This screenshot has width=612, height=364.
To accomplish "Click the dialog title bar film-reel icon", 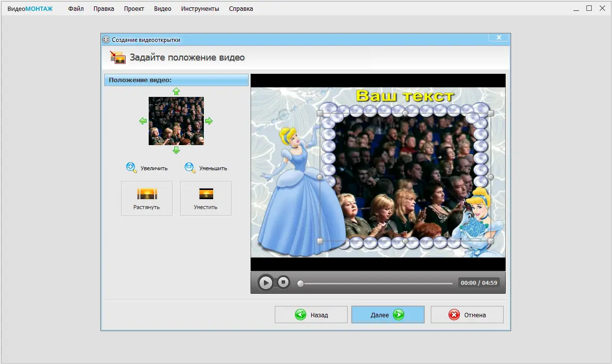I will (x=106, y=40).
